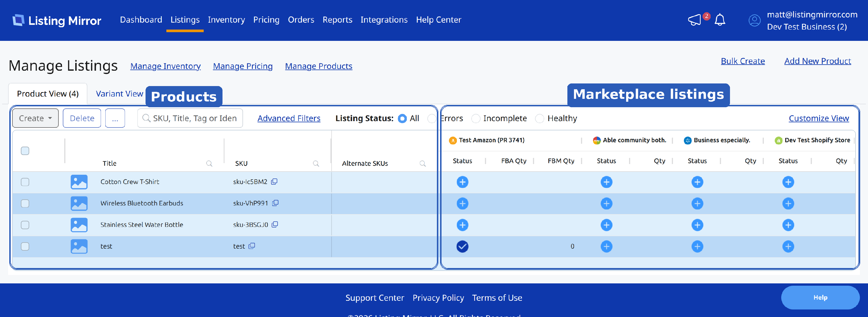This screenshot has height=317, width=868.
Task: Open the notifications bell
Action: 720,20
